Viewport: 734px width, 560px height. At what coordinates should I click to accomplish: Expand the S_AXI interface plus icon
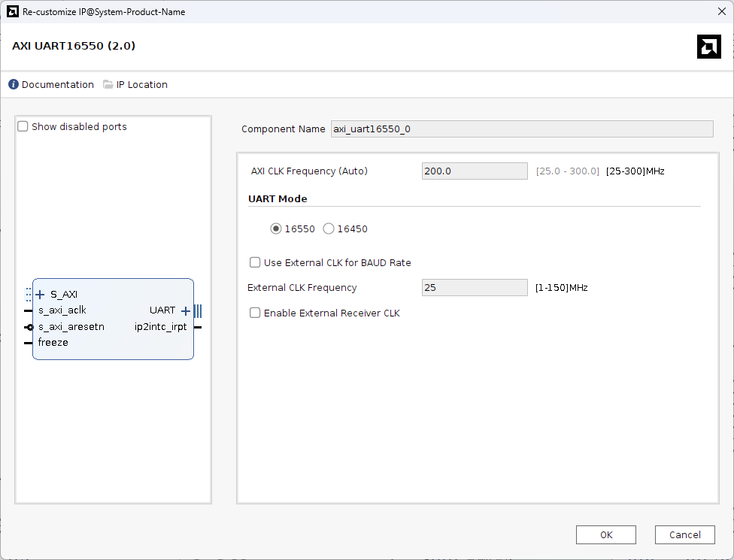(40, 295)
